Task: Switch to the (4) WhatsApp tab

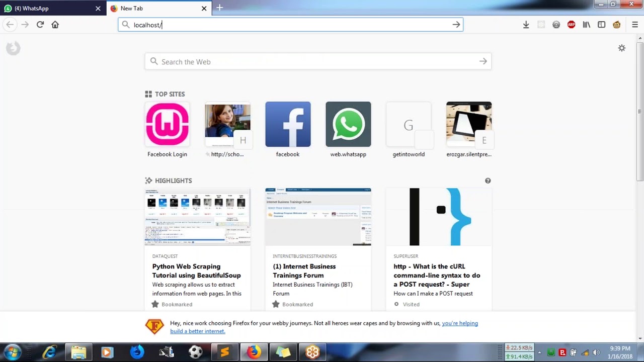Action: pos(53,8)
